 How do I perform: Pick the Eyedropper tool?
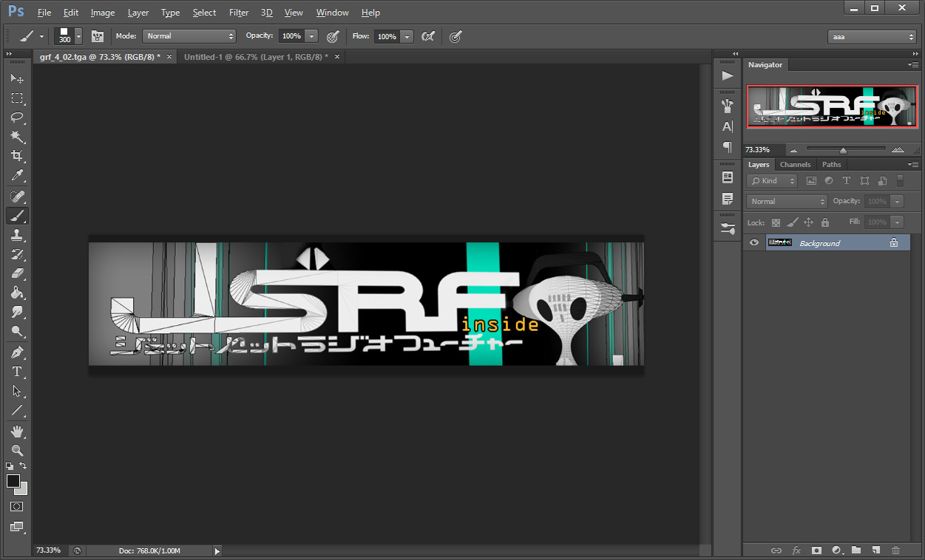16,176
